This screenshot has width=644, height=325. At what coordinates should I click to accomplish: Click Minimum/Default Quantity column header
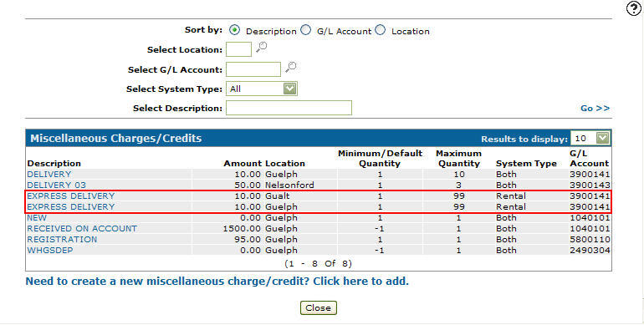click(x=380, y=159)
